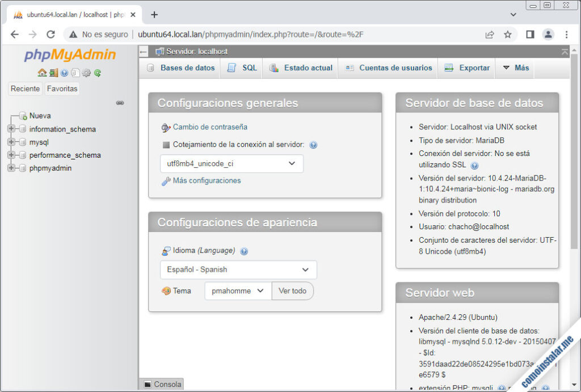581x392 pixels.
Task: Click the Cambio de contraseña link
Action: 209,127
